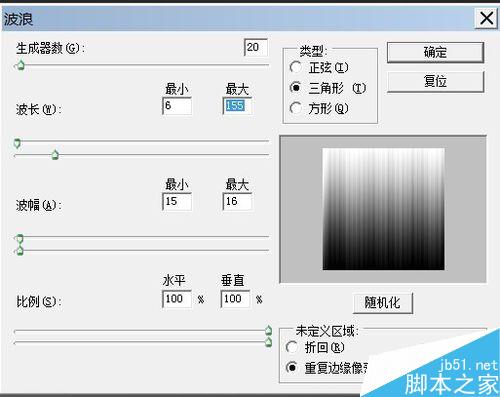
Task: Click the 波幅 maximum slider handle
Action: tap(20, 250)
